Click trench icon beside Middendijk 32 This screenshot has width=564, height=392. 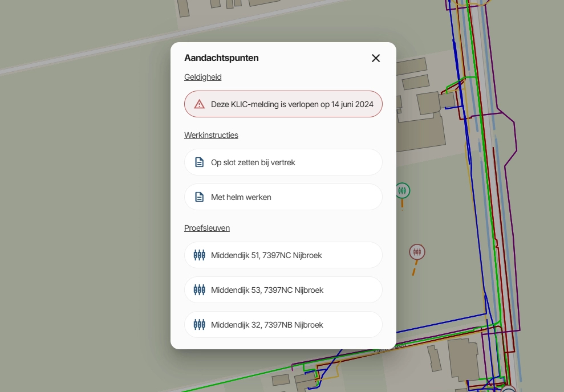(199, 325)
